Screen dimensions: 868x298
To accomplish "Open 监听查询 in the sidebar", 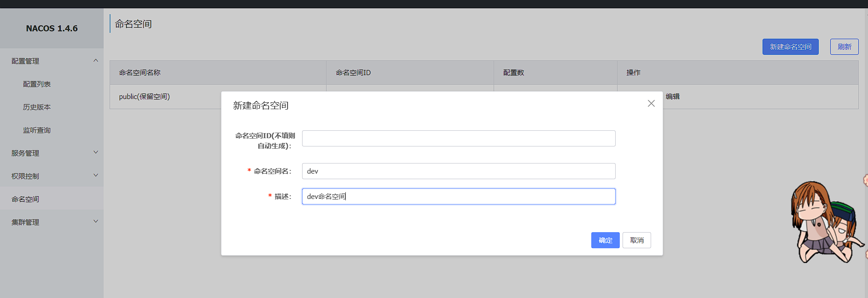I will (x=37, y=130).
